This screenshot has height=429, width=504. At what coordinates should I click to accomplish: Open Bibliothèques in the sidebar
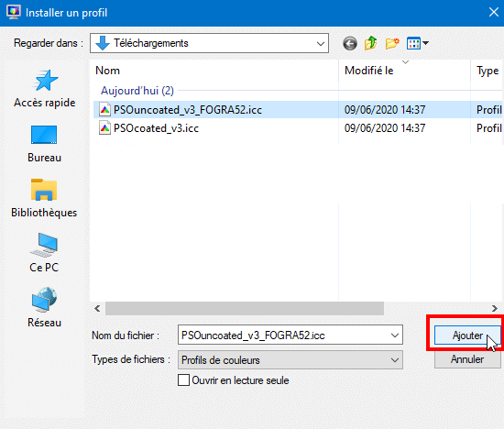[x=44, y=199]
